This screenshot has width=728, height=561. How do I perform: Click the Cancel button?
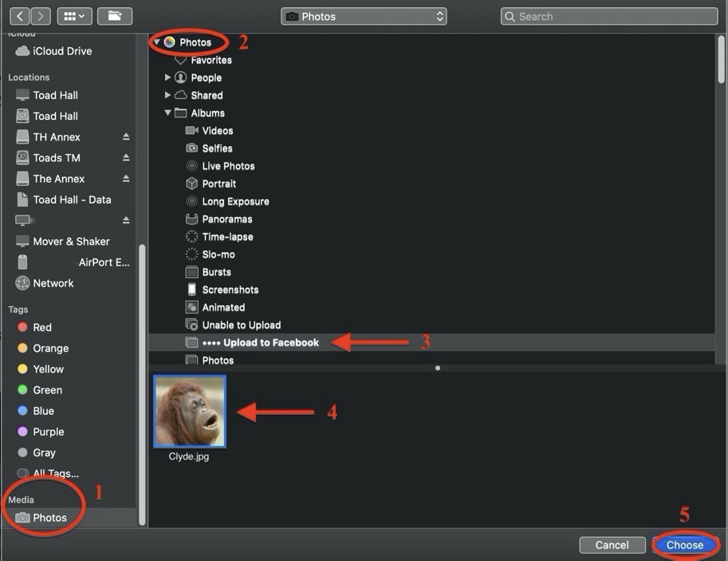pos(612,545)
